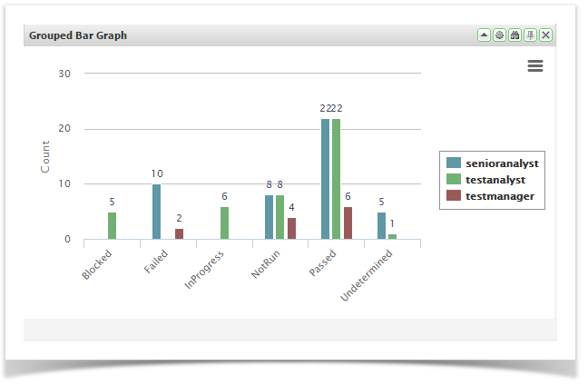Select the testanalyst Blocked bar

(x=113, y=225)
